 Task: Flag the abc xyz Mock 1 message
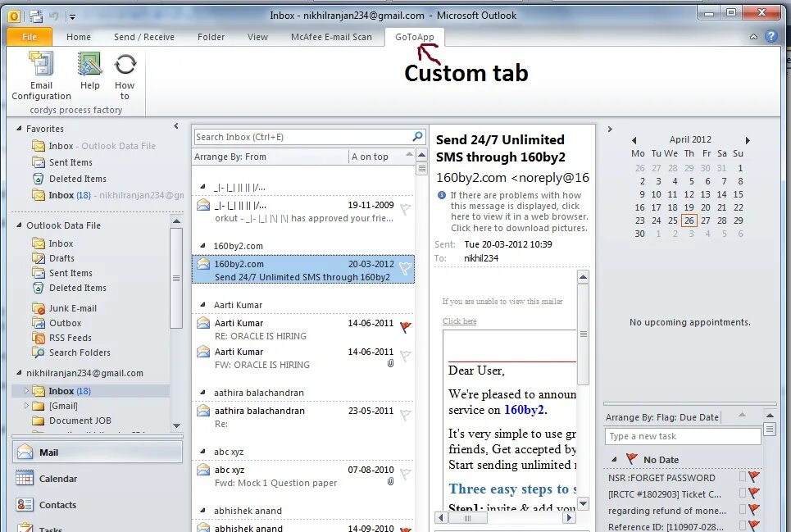[x=406, y=474]
